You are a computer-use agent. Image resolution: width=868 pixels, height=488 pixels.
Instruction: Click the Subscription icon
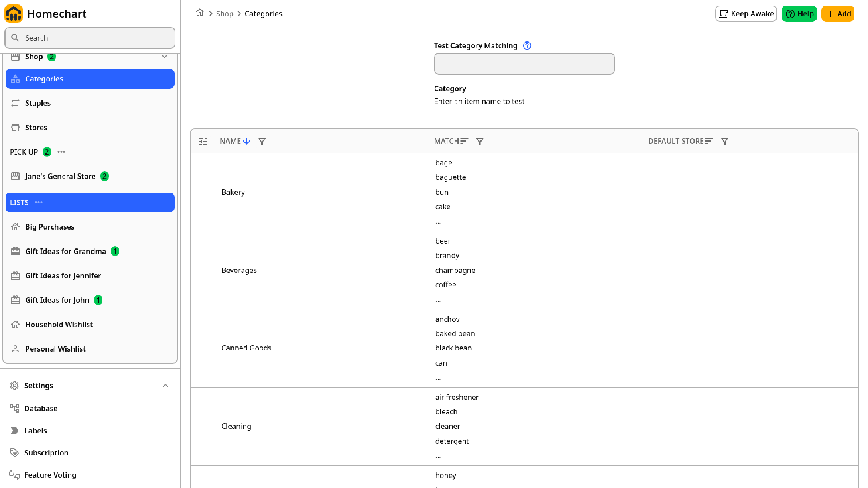[x=14, y=453]
